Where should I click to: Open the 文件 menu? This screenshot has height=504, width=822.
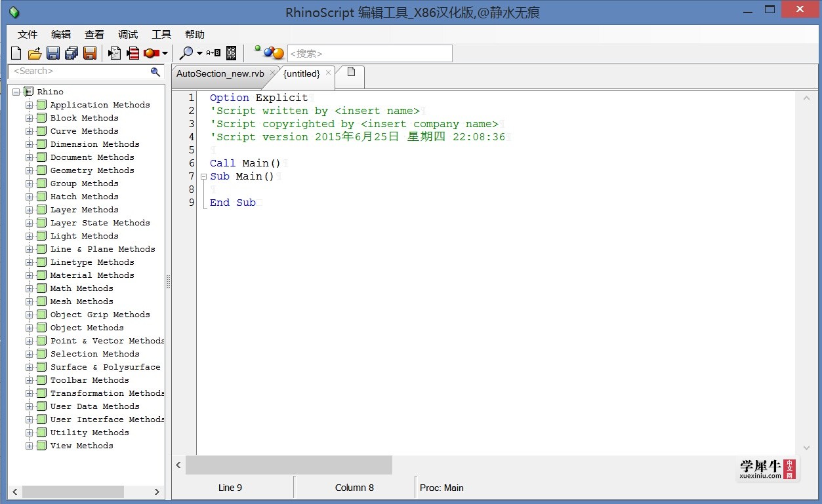[x=28, y=35]
